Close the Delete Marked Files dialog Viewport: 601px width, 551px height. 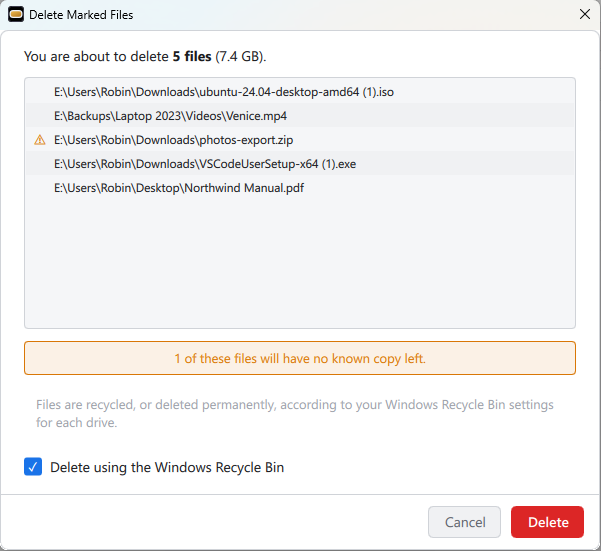tap(585, 15)
